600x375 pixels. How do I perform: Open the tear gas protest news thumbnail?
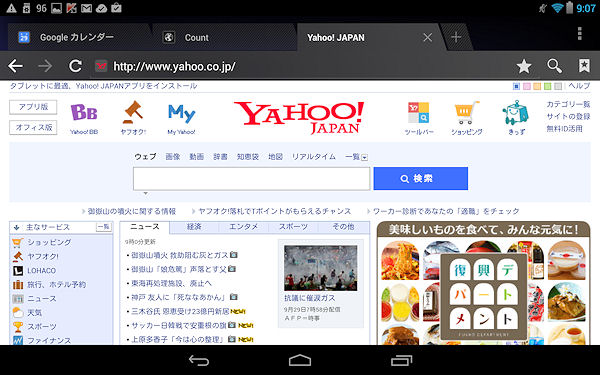pos(320,268)
